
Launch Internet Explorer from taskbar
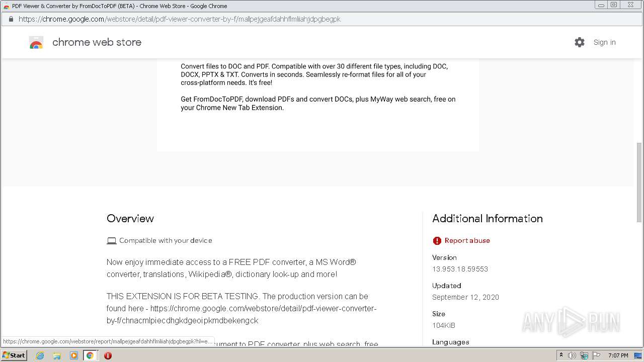click(x=40, y=355)
